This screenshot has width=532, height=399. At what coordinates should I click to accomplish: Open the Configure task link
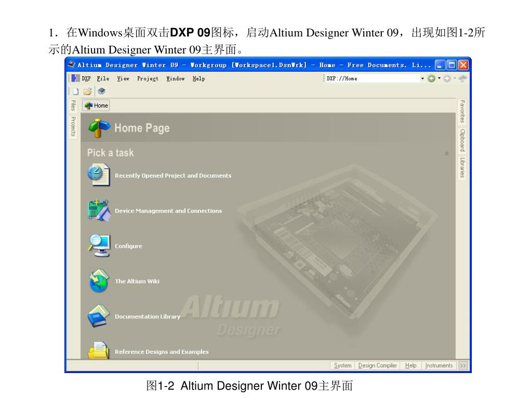tap(129, 246)
